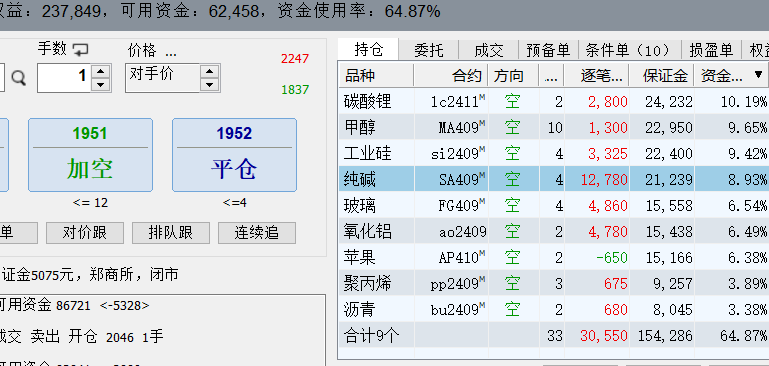
Task: Sort by the 保证金 column header
Action: click(661, 76)
